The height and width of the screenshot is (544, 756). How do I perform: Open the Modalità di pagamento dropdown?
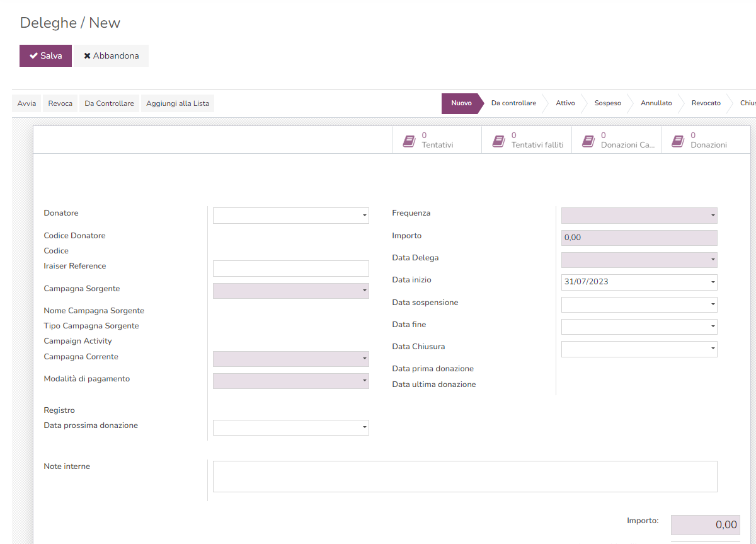point(290,381)
